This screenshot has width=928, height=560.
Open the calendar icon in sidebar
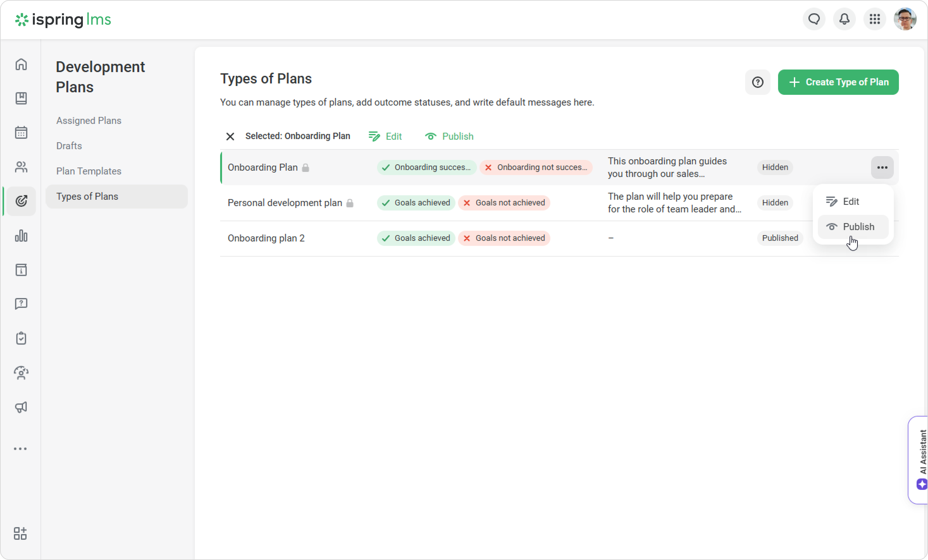click(21, 132)
